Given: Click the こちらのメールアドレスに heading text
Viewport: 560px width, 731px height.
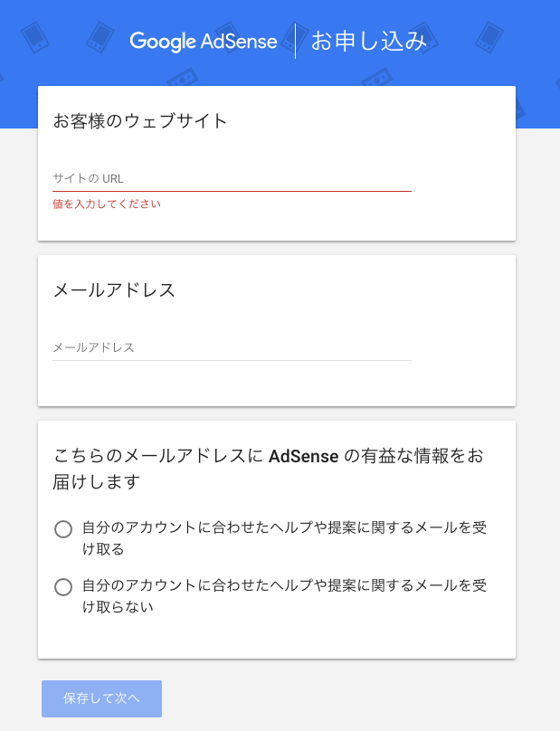Looking at the screenshot, I should [159, 455].
